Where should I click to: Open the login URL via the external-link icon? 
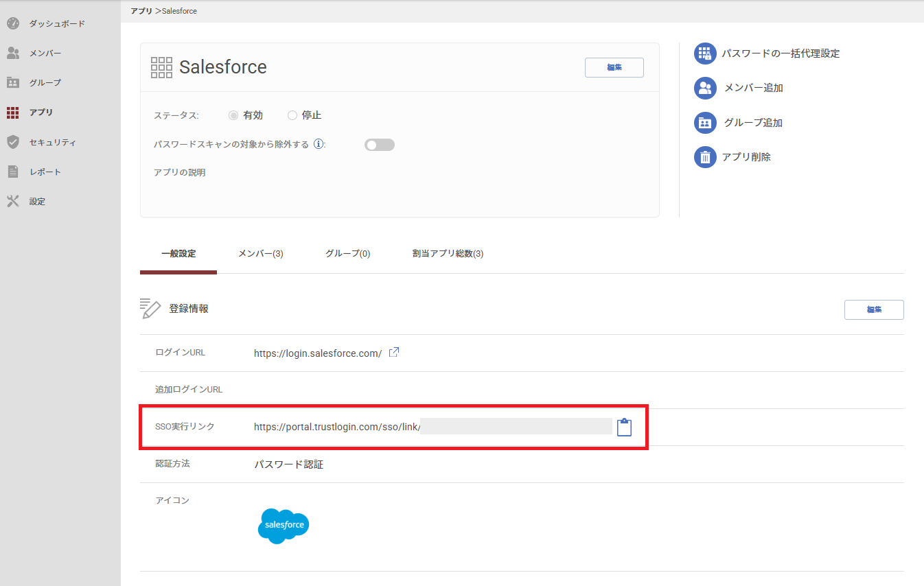pos(394,353)
